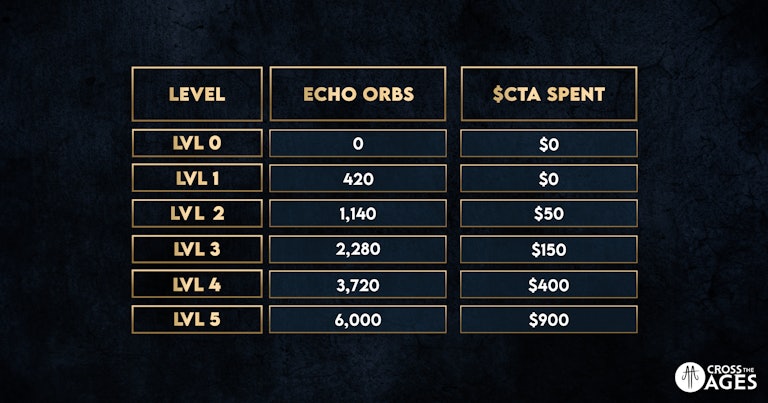Screen dimensions: 768x403
Task: Click the Cross The Ages logo
Action: tap(716, 377)
